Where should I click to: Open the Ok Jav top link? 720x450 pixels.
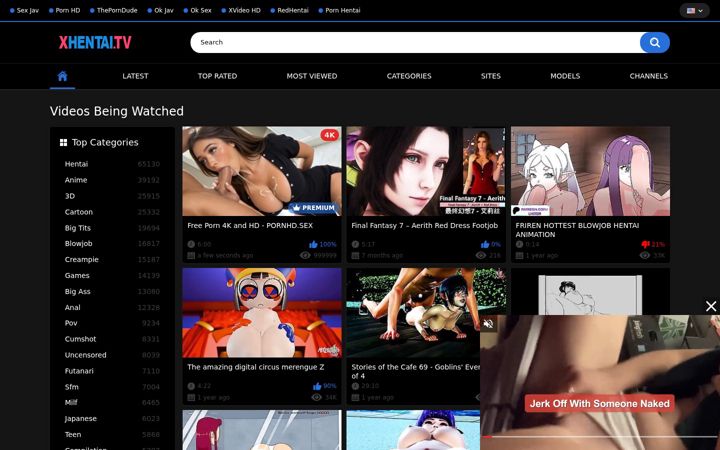[163, 10]
